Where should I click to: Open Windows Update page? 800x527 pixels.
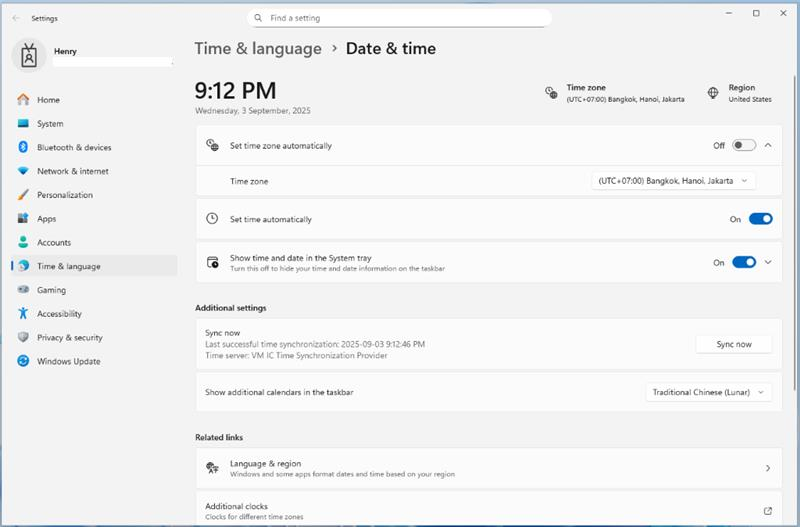coord(94,361)
